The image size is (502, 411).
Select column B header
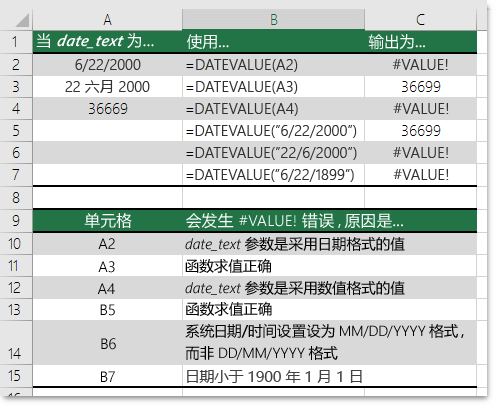[x=273, y=20]
